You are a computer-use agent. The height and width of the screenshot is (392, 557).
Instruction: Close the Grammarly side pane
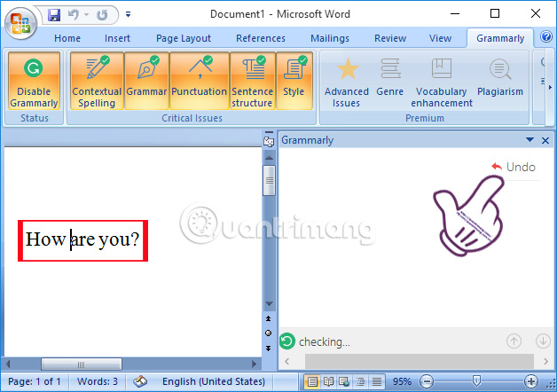click(x=545, y=141)
